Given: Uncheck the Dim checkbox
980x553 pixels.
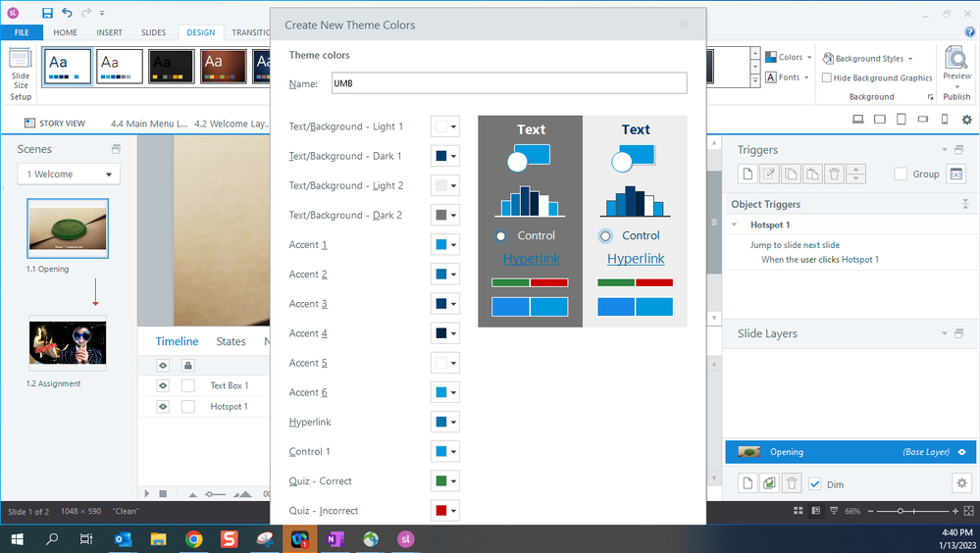Looking at the screenshot, I should [814, 483].
